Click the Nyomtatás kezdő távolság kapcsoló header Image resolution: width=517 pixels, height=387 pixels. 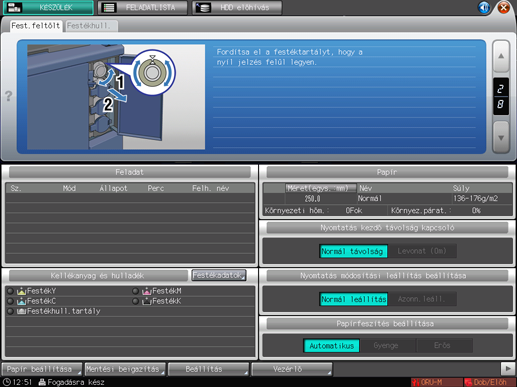[387, 228]
